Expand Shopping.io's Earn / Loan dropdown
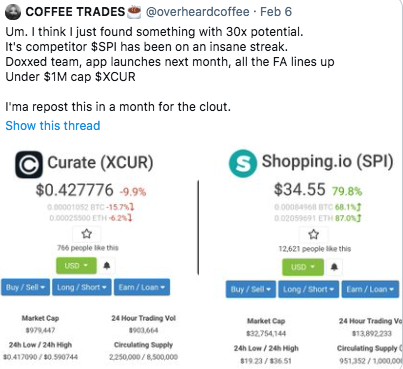 370,289
